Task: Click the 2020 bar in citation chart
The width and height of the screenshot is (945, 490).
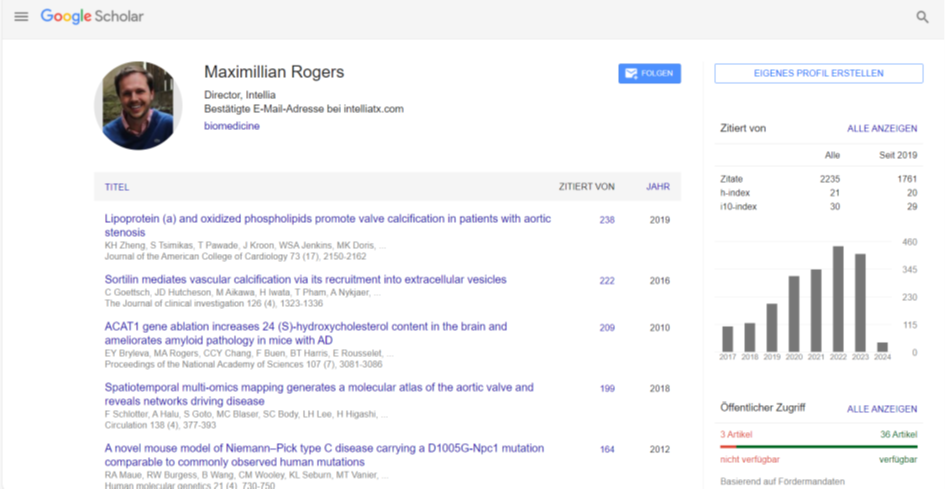Action: [794, 314]
